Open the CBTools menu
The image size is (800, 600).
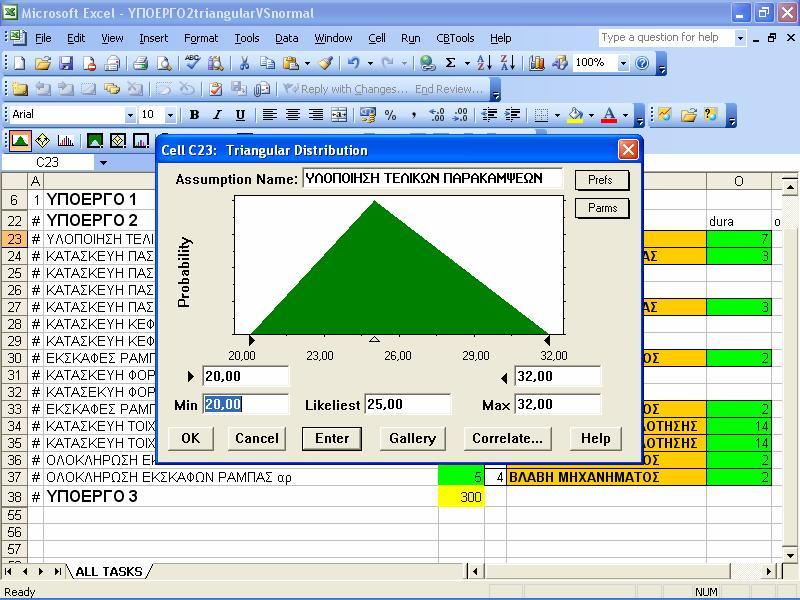455,38
